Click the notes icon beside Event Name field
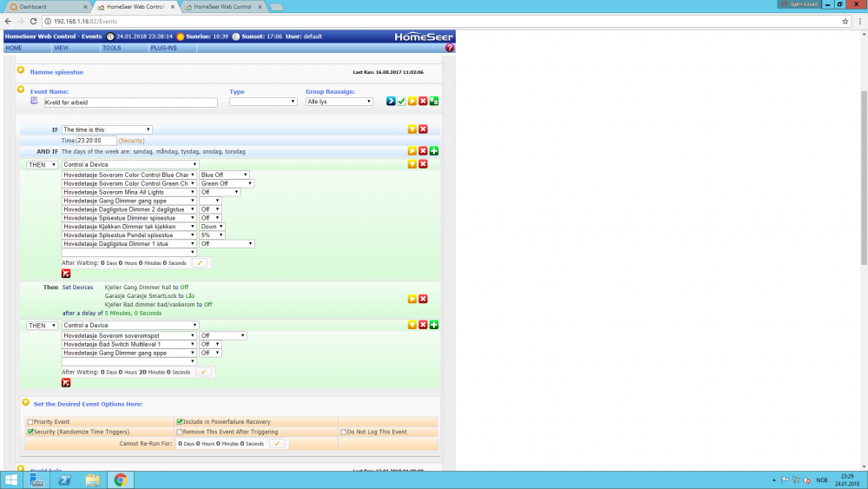Screen dimensions: 868x489 [35, 102]
